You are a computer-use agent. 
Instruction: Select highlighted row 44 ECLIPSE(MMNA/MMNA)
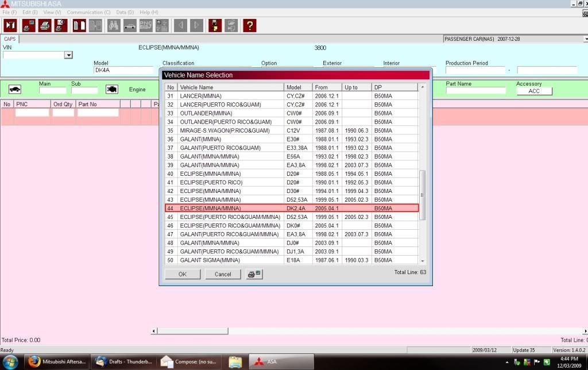click(292, 208)
